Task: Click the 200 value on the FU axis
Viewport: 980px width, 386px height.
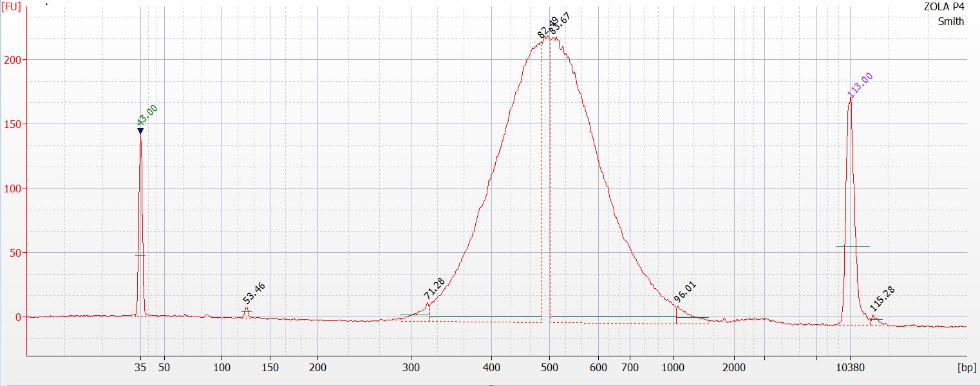Action: point(13,60)
